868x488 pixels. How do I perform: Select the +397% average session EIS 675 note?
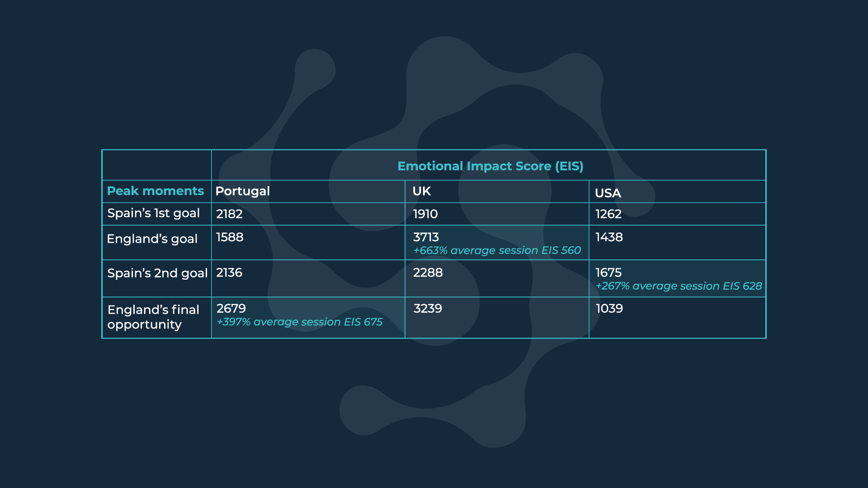click(x=299, y=322)
